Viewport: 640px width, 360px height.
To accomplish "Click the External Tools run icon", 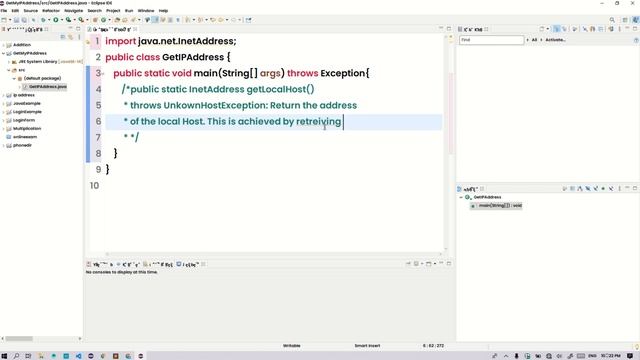I will 81,20.
